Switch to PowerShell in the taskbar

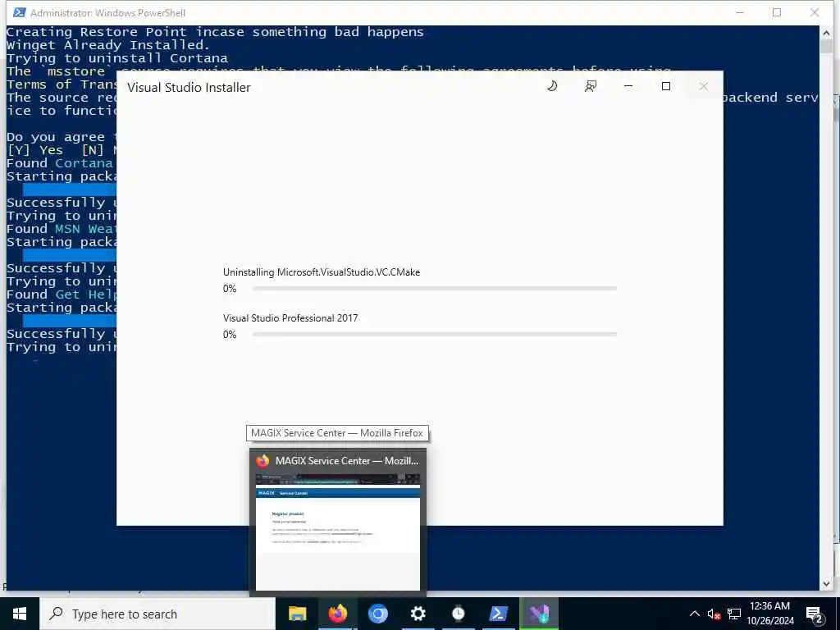click(498, 614)
